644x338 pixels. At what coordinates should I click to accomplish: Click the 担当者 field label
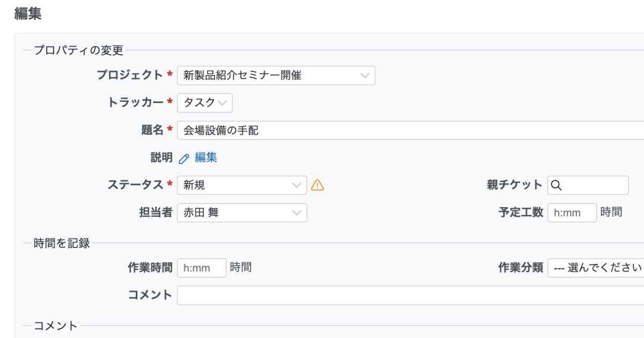(156, 212)
